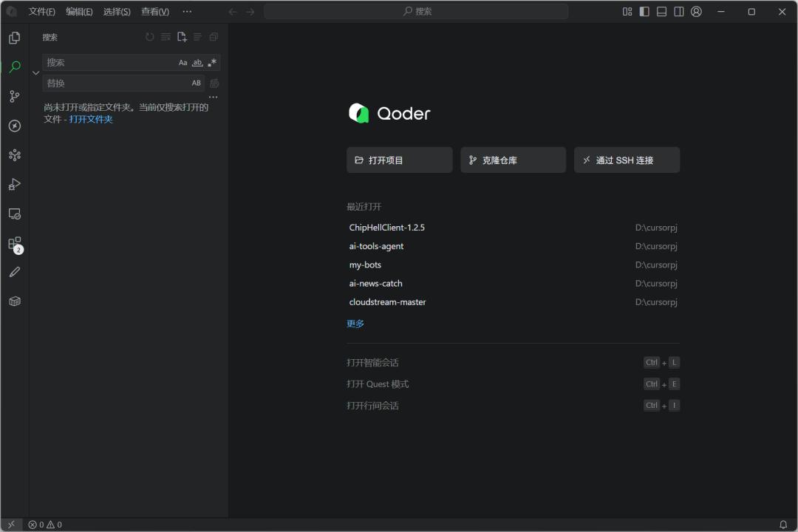Toggle Match Case in search box

(x=183, y=63)
